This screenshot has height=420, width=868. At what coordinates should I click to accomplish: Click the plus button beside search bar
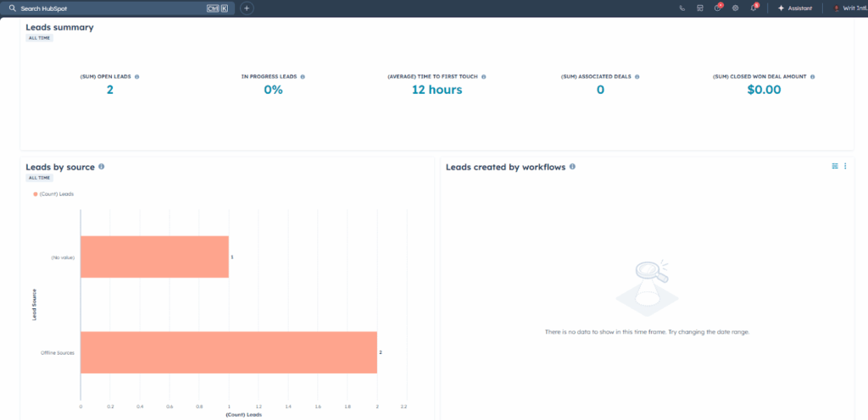click(247, 8)
